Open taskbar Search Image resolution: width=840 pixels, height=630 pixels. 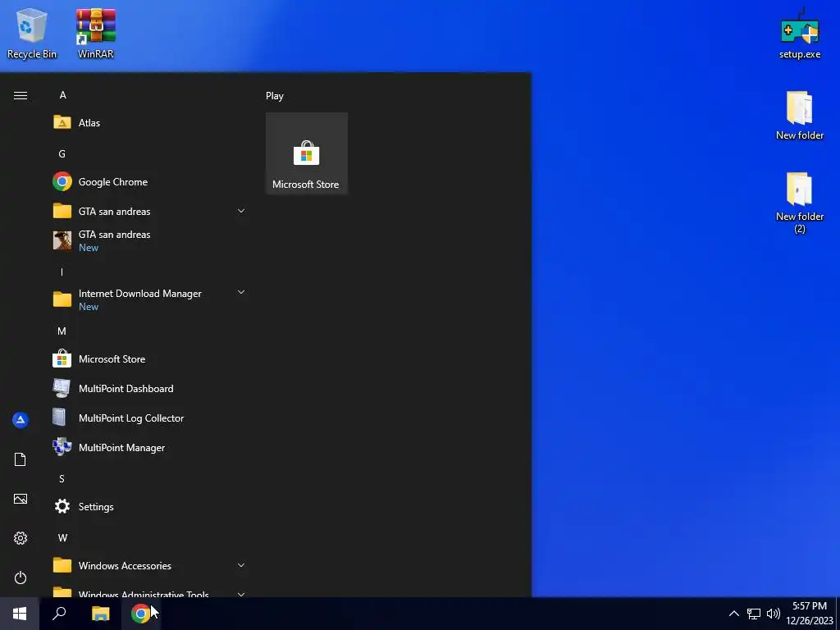59,614
